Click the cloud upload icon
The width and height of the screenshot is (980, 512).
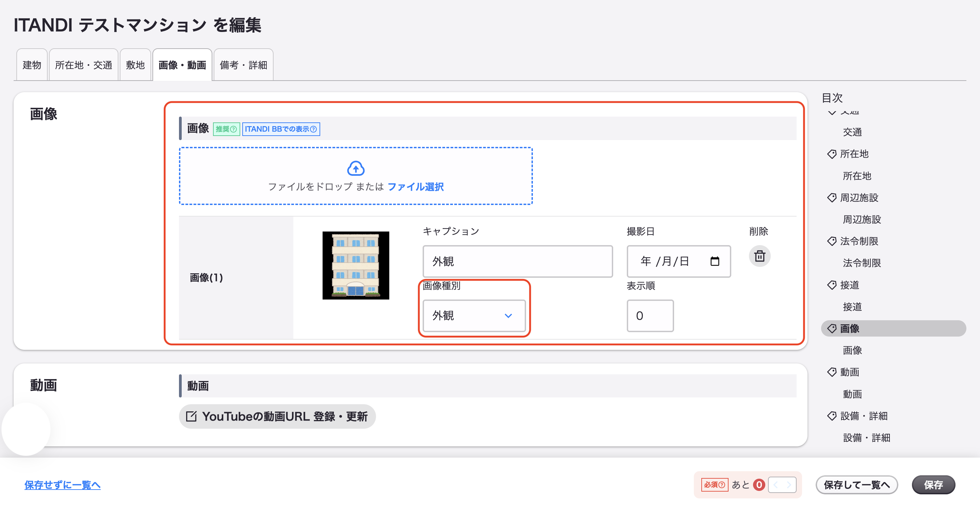click(356, 168)
